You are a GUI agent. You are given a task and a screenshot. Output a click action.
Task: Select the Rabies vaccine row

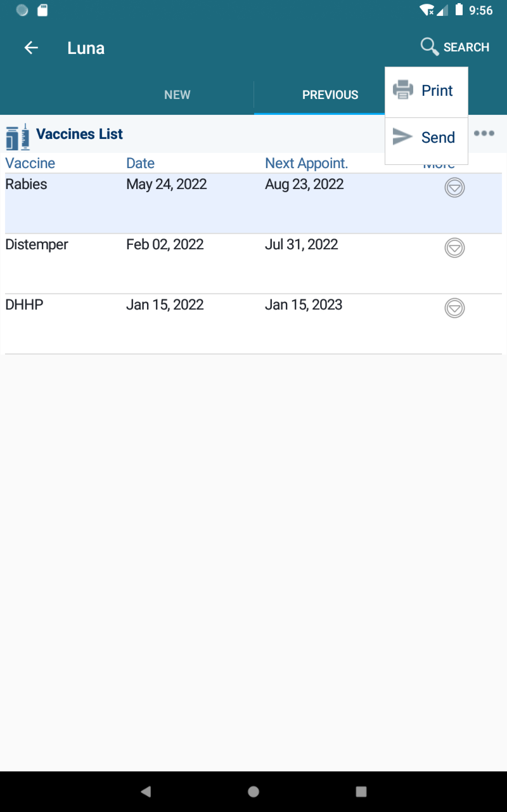[x=253, y=203]
